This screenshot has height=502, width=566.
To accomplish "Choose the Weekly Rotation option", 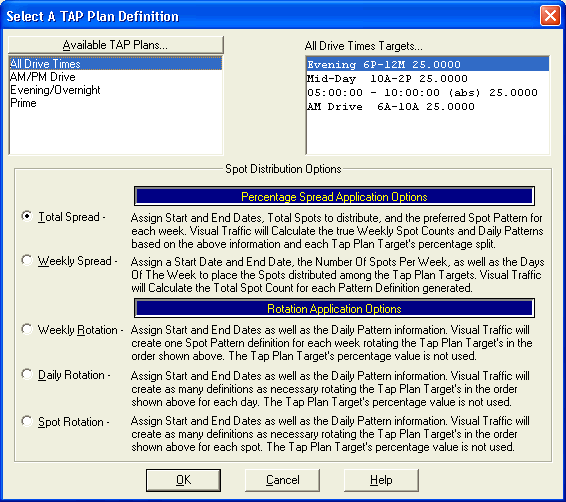I will click(x=27, y=329).
